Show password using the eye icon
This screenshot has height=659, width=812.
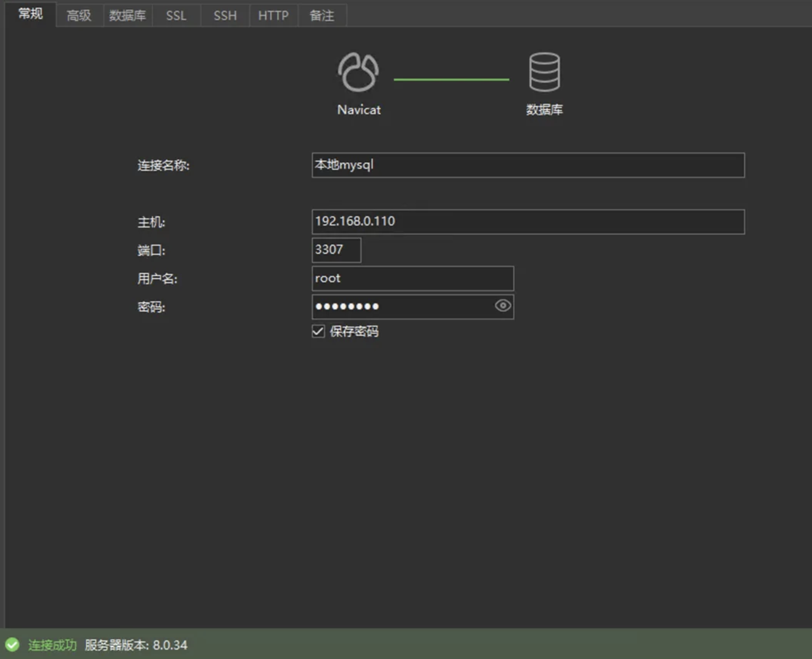[503, 306]
